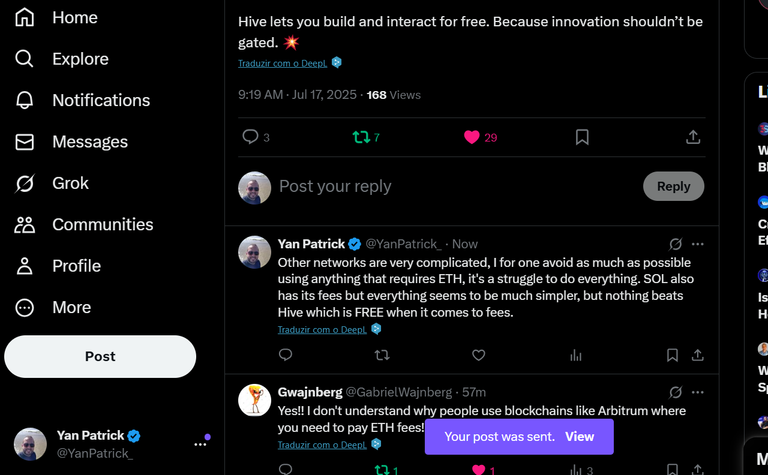Viewport: 768px width, 475px height.
Task: Open more options on Yan Patrick's reply
Action: click(697, 244)
